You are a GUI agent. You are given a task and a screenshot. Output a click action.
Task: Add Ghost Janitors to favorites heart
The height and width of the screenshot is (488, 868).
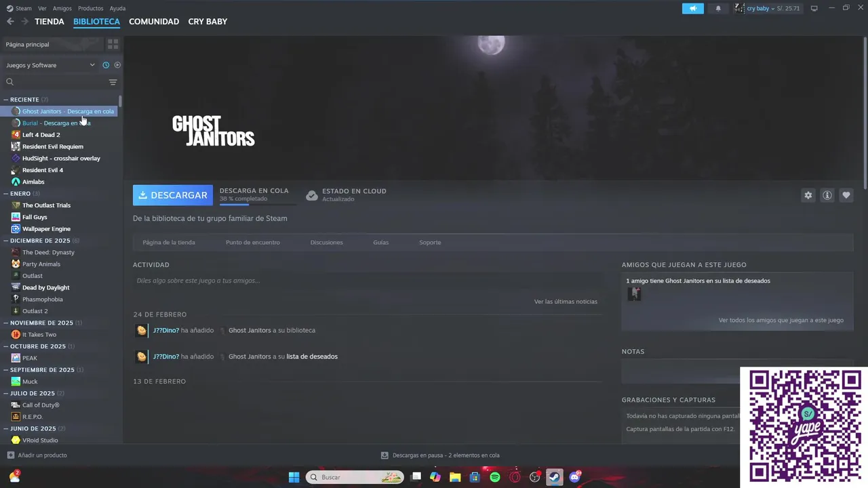tap(846, 195)
